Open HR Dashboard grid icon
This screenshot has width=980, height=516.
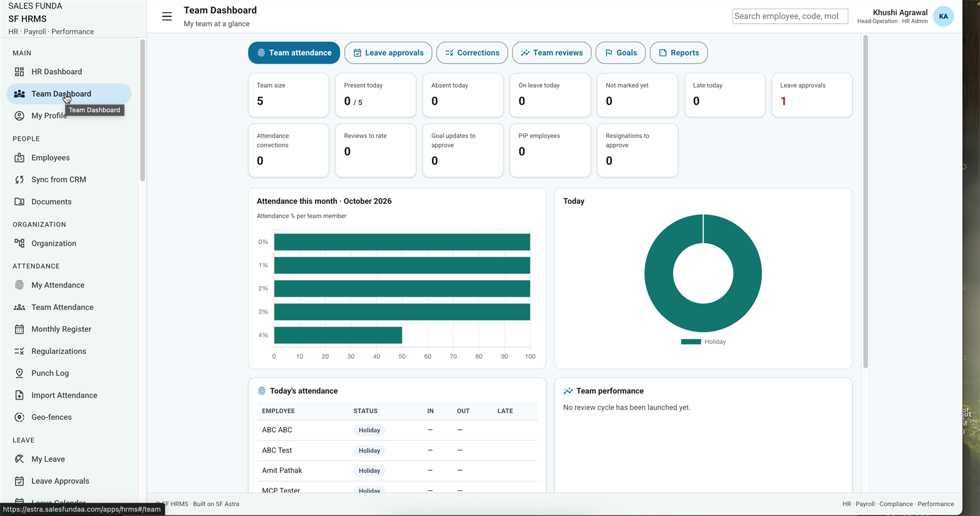pyautogui.click(x=20, y=72)
